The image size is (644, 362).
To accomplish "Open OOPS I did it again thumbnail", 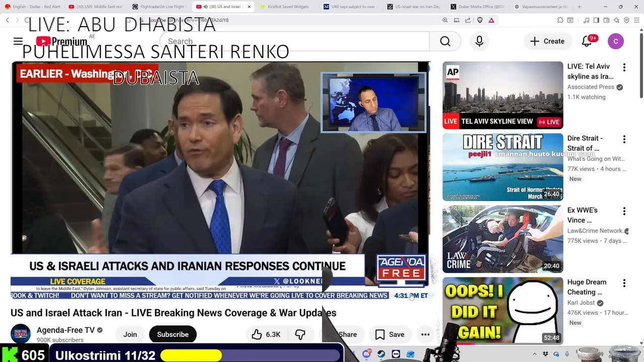I will point(503,311).
